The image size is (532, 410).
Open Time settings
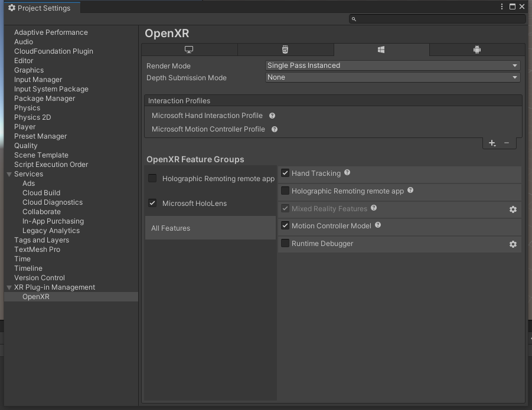click(22, 259)
